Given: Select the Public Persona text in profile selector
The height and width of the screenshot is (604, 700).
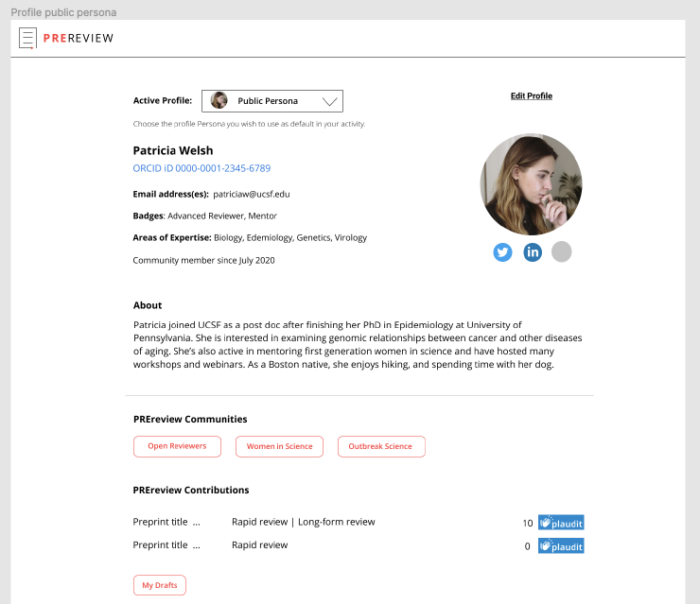Looking at the screenshot, I should pos(268,101).
